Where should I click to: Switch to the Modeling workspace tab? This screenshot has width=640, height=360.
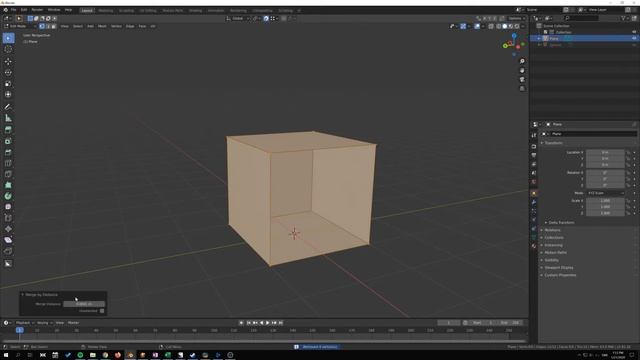coord(106,11)
